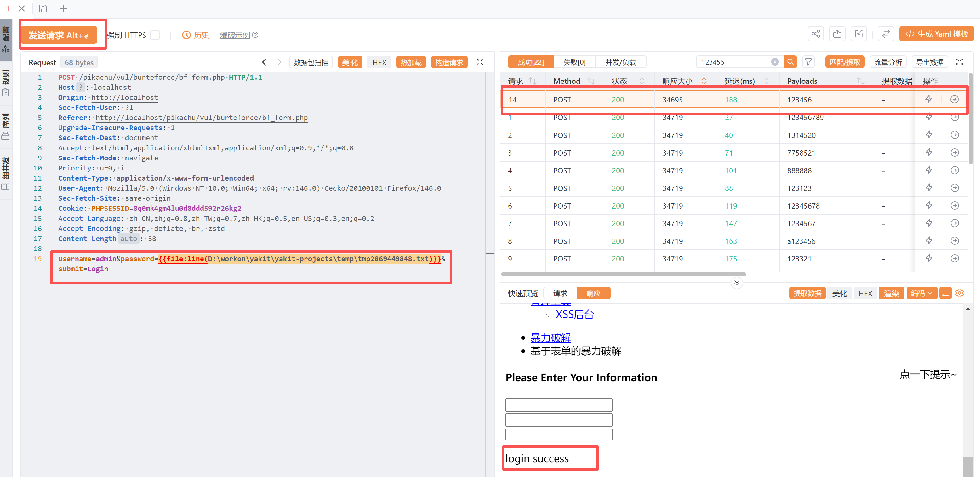Sort by 响应大小 column arrows
980x477 pixels.
tap(704, 81)
